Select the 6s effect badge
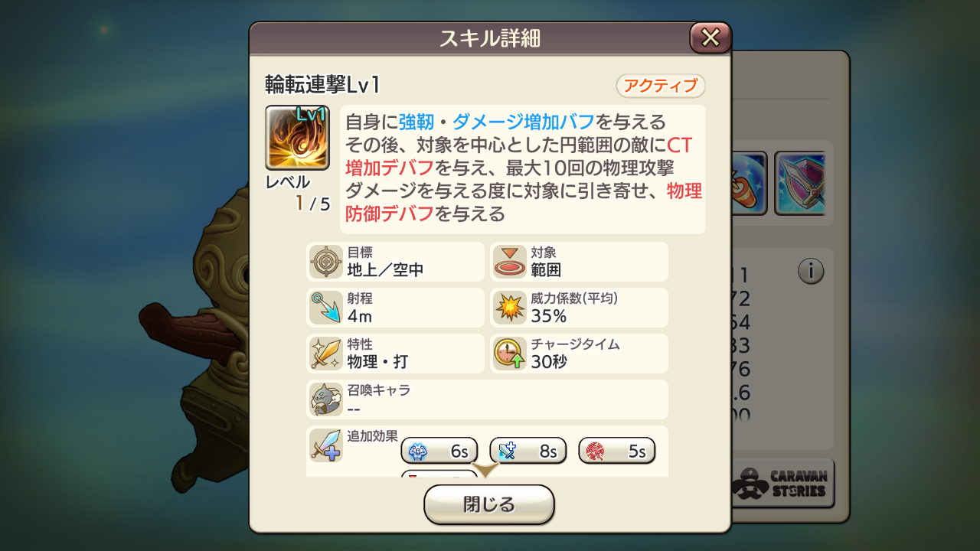This screenshot has width=980, height=551. click(439, 452)
